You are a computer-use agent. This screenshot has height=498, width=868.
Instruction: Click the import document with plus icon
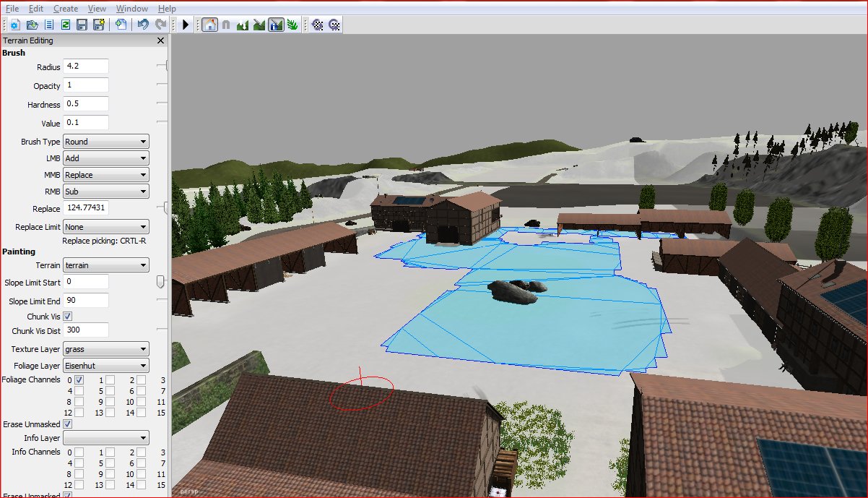click(121, 25)
